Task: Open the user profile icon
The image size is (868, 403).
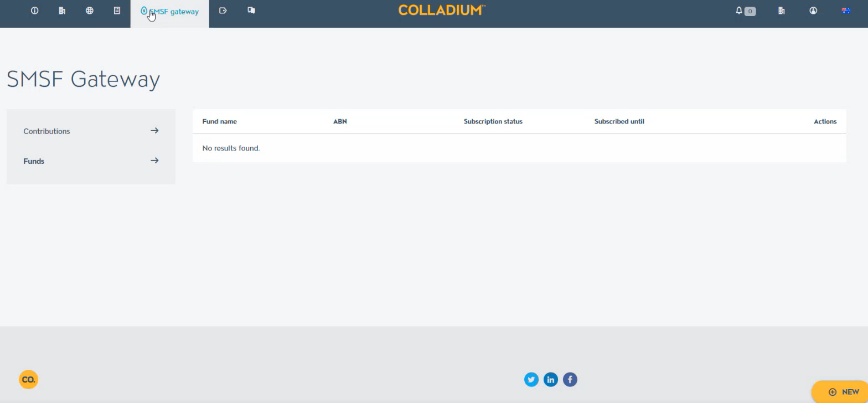Action: click(x=813, y=11)
